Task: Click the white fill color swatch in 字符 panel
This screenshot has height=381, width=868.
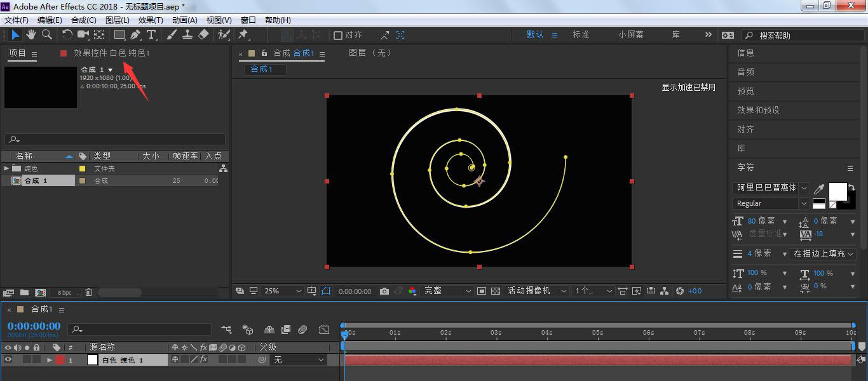Action: (x=837, y=191)
